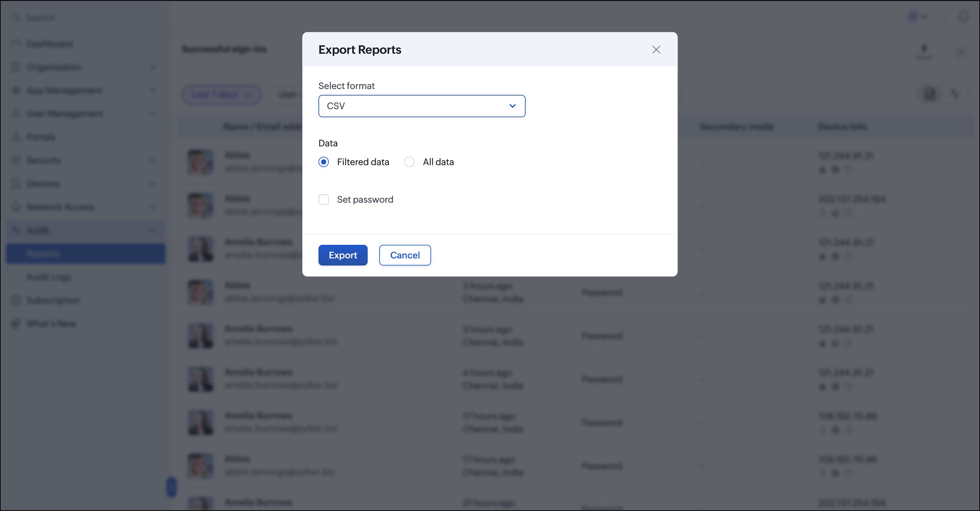Close the Export Reports dialog
Image resolution: width=980 pixels, height=511 pixels.
(x=656, y=50)
